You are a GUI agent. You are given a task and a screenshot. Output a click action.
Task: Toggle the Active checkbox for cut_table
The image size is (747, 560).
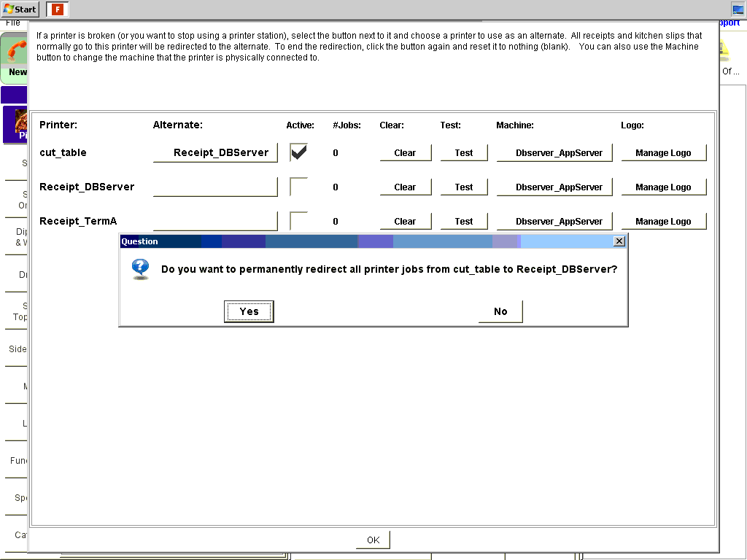[298, 152]
